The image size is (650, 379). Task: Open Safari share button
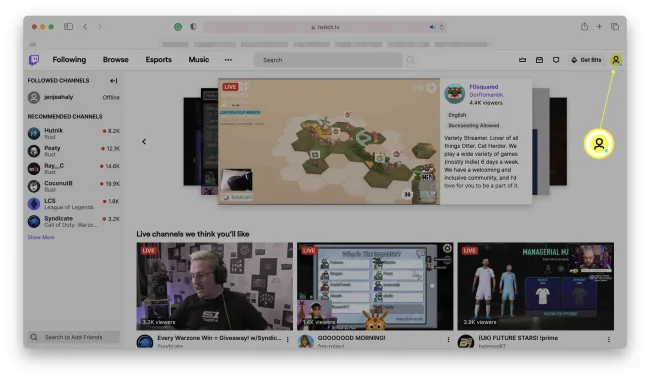coord(584,27)
